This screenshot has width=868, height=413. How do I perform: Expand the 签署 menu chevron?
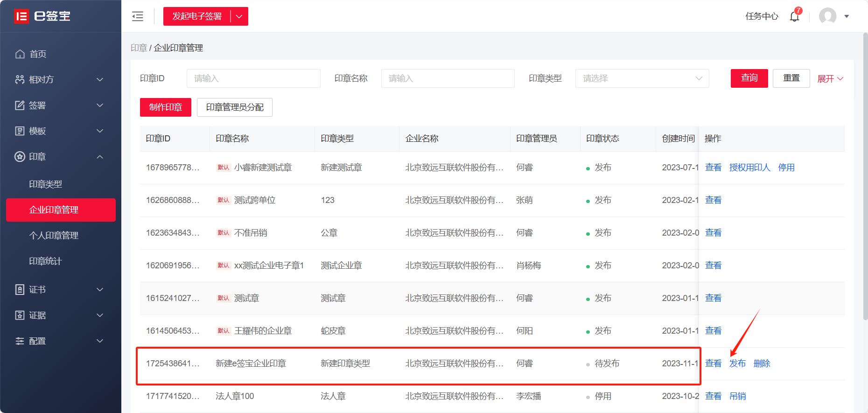click(x=100, y=105)
